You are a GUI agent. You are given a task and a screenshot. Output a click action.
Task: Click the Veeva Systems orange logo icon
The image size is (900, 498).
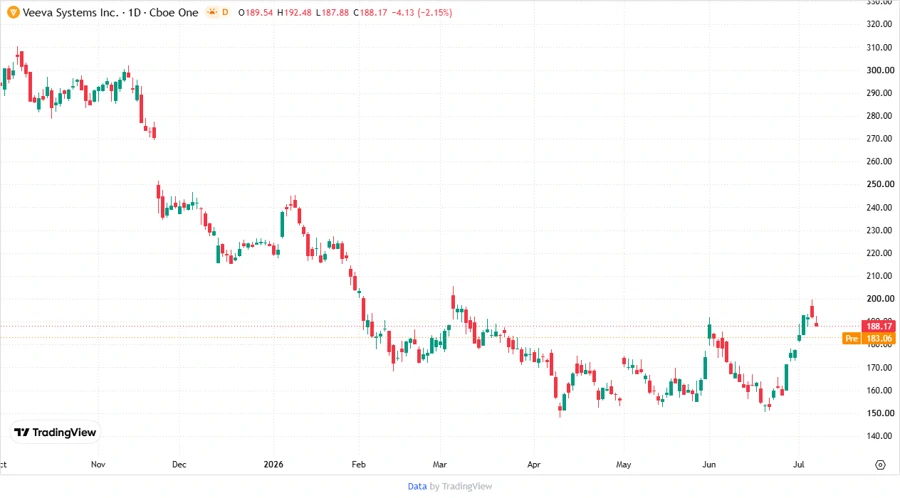click(x=12, y=12)
